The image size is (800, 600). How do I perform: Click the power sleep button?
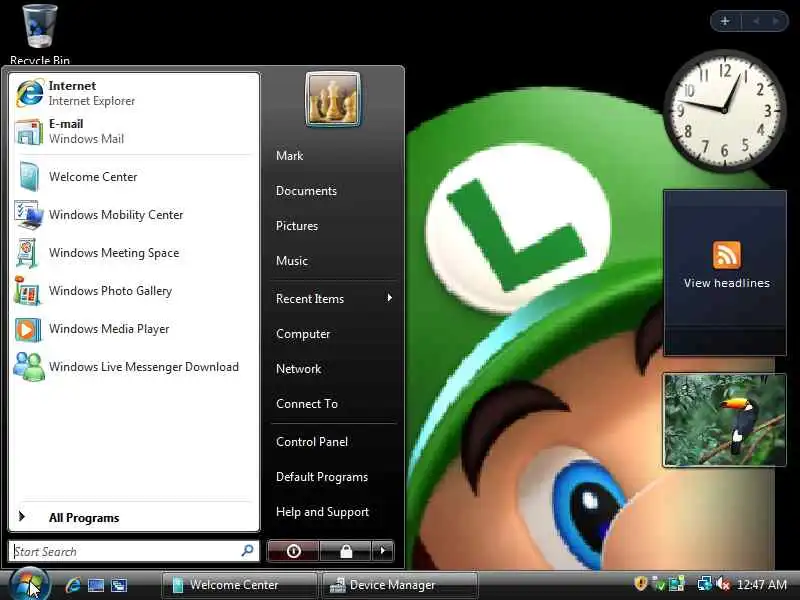293,551
